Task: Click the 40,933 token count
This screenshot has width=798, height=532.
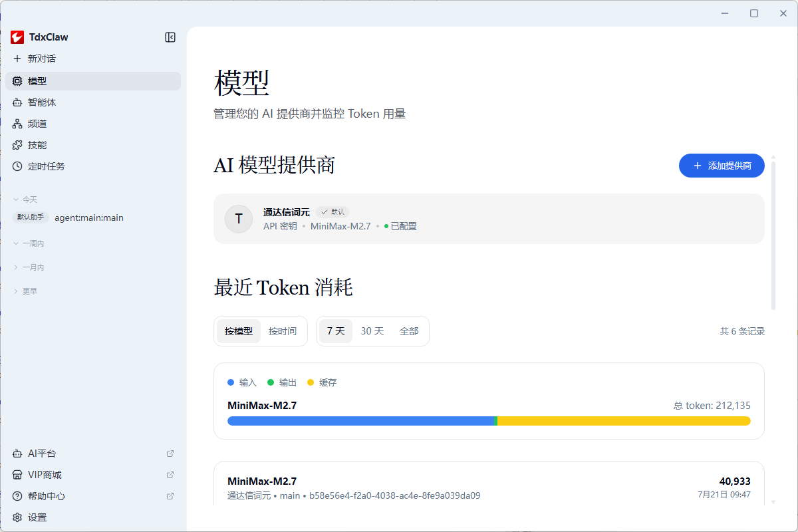Action: tap(735, 481)
